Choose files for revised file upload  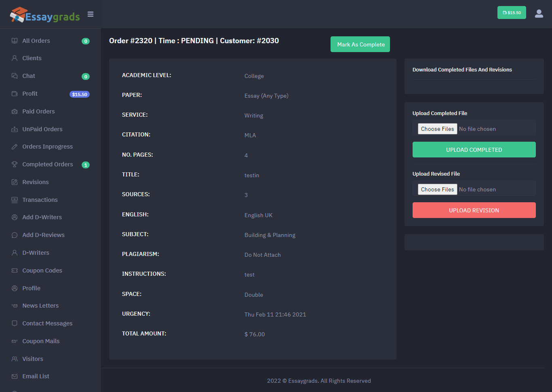click(437, 189)
